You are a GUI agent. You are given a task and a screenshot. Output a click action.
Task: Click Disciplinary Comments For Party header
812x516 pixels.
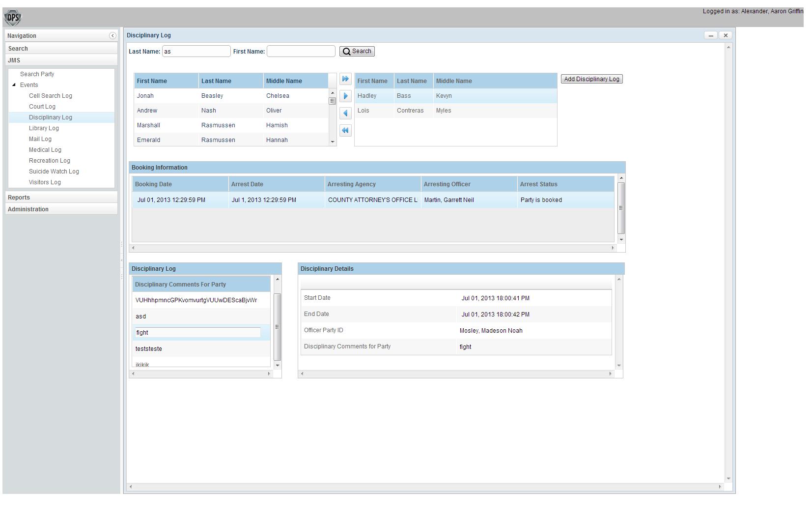pos(201,284)
